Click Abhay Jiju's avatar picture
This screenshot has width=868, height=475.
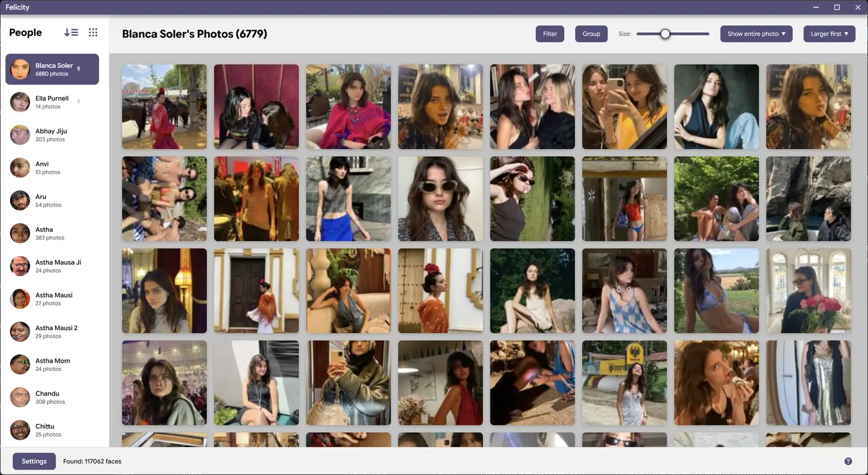20,135
